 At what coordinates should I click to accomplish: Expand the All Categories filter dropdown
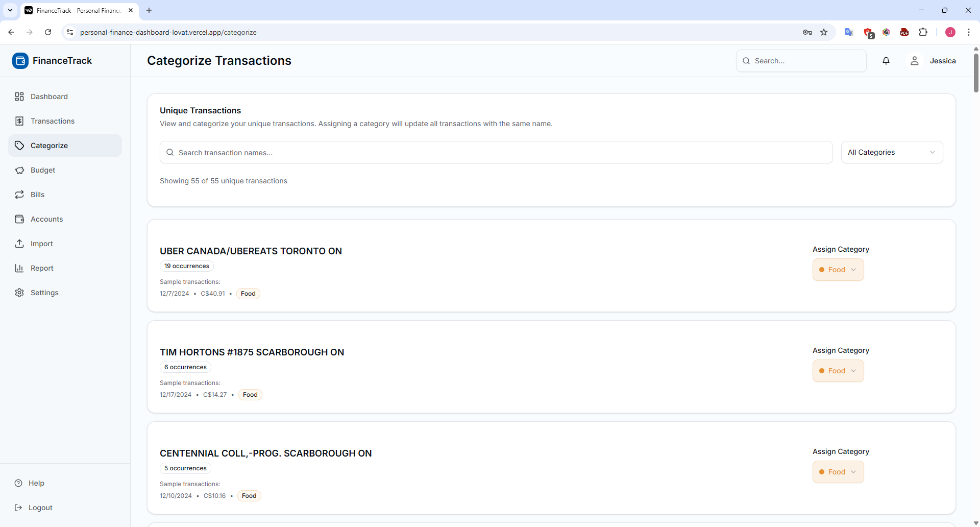(891, 152)
